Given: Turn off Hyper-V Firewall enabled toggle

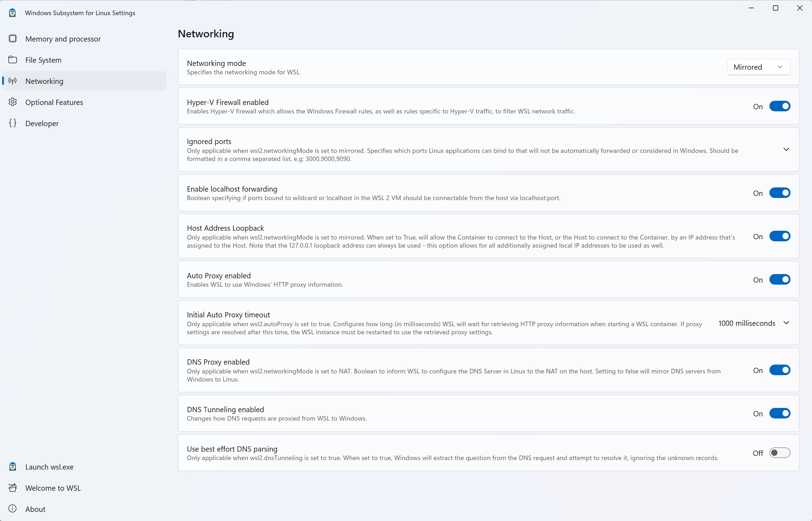Looking at the screenshot, I should [x=780, y=106].
